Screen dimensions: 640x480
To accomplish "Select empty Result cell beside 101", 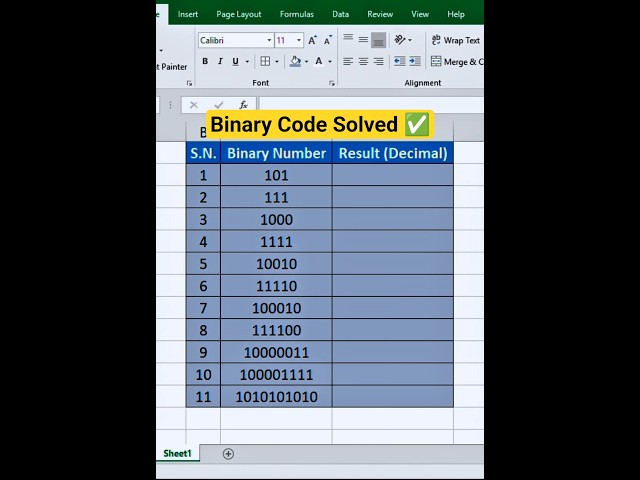I will [393, 175].
